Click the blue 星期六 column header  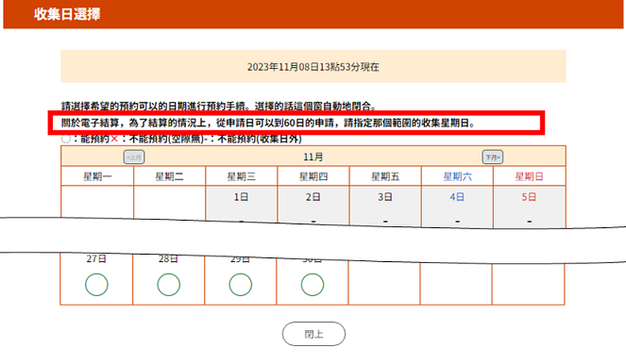(458, 176)
